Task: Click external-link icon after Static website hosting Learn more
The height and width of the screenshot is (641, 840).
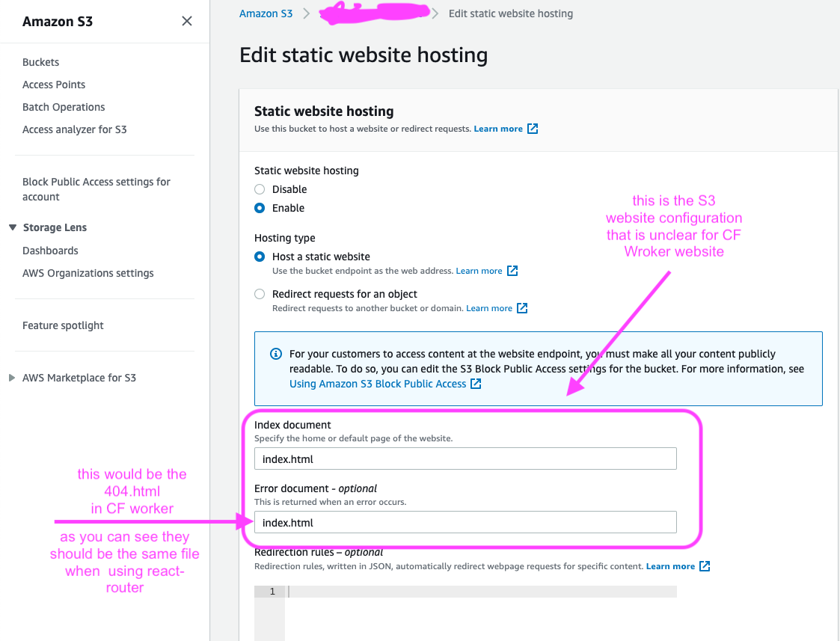Action: [533, 128]
